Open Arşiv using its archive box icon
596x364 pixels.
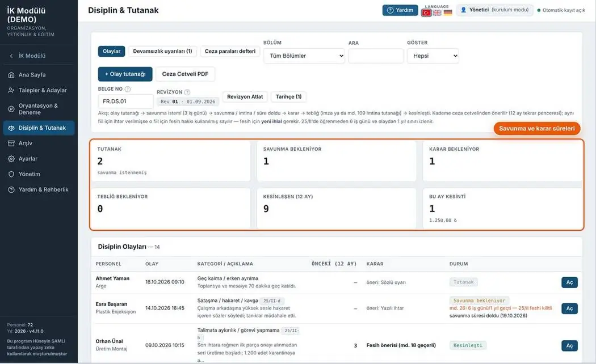click(11, 143)
